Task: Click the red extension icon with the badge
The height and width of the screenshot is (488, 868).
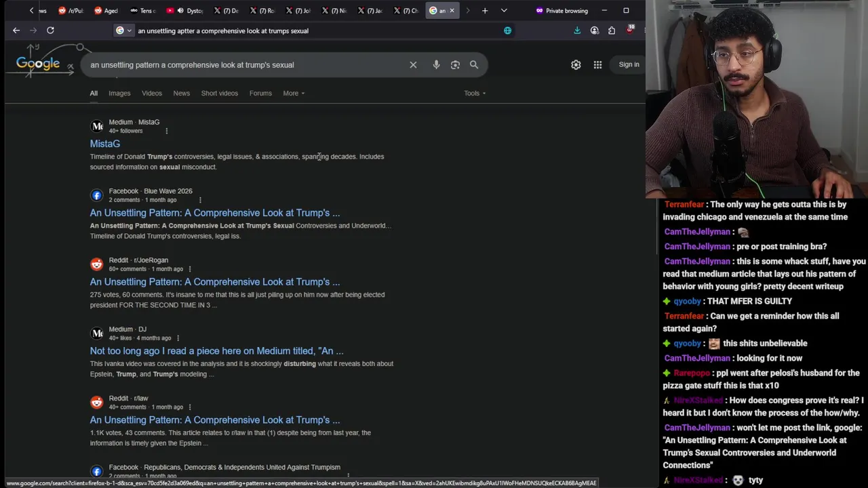Action: tap(630, 30)
